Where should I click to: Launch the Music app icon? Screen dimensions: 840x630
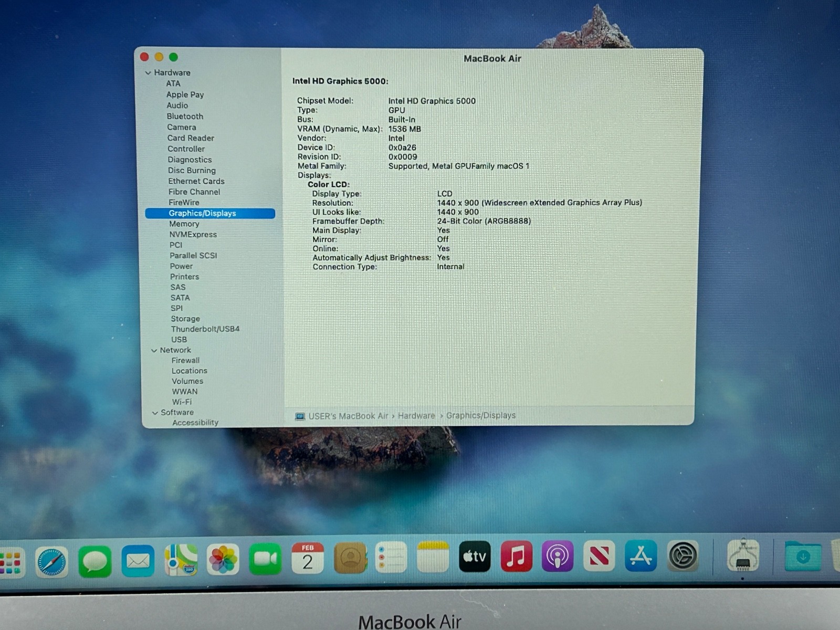point(516,556)
